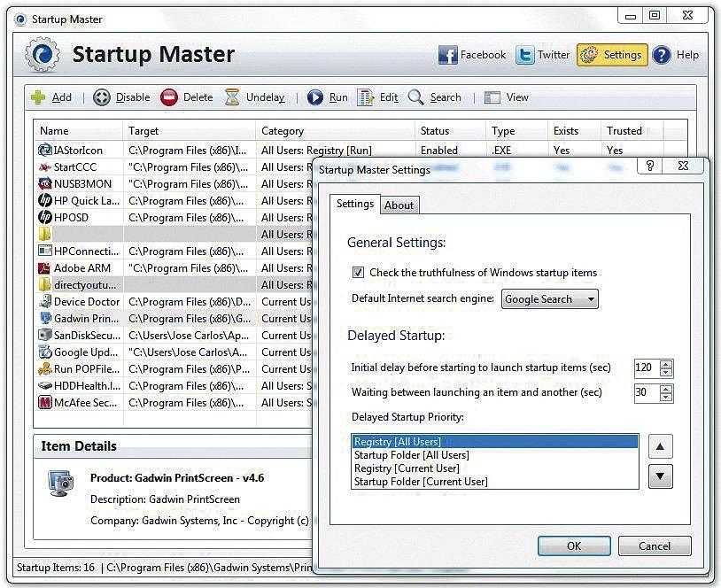Click the initial delay field showing 120
This screenshot has height=588, width=721.
click(x=646, y=367)
